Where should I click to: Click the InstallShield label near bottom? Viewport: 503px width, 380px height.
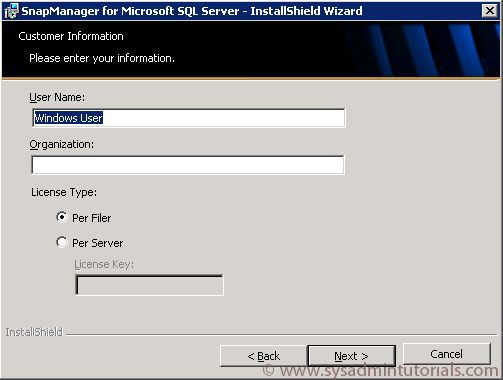click(34, 332)
